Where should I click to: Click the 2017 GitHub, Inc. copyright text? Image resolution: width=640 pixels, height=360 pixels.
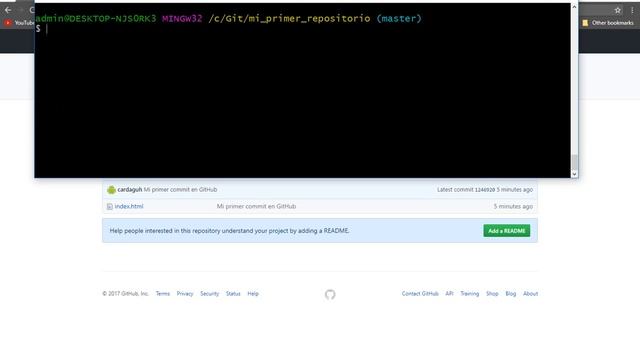click(x=125, y=293)
